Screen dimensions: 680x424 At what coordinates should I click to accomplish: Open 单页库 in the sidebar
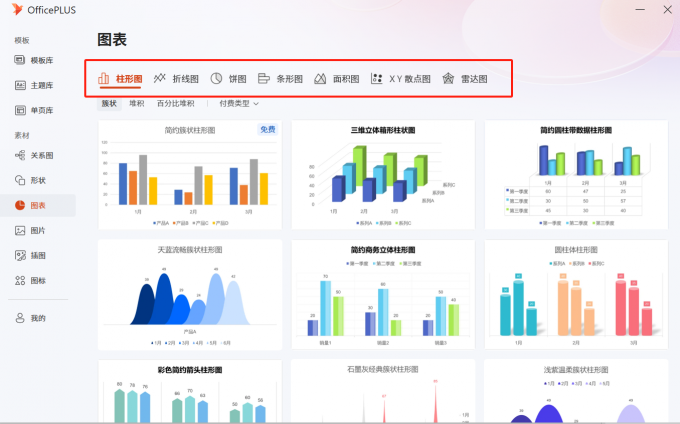pos(34,111)
